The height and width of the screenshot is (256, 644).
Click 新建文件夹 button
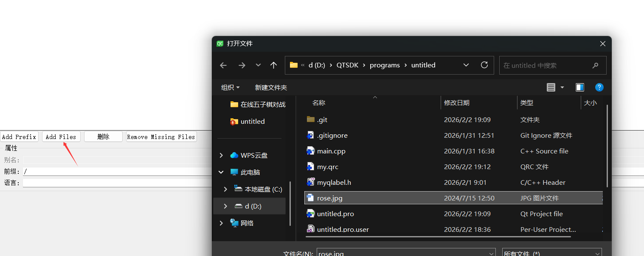(x=271, y=87)
